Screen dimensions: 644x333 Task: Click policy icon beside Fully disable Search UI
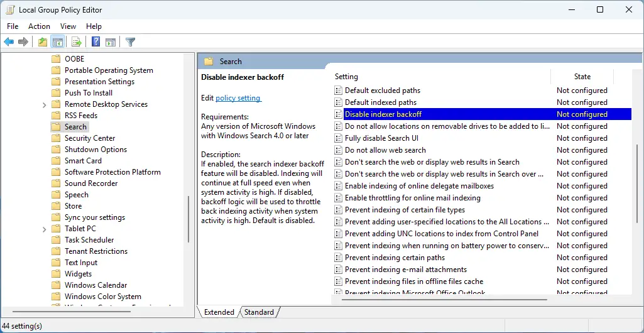(x=339, y=138)
